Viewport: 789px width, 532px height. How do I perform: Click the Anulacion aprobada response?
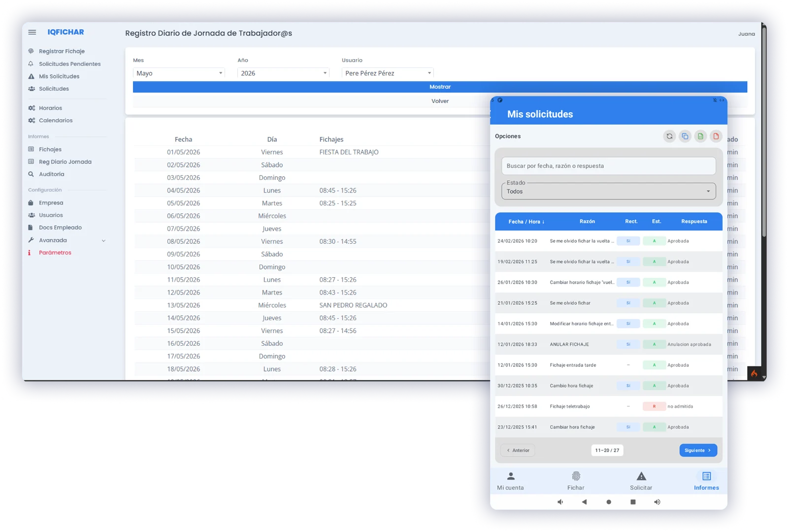pos(689,344)
